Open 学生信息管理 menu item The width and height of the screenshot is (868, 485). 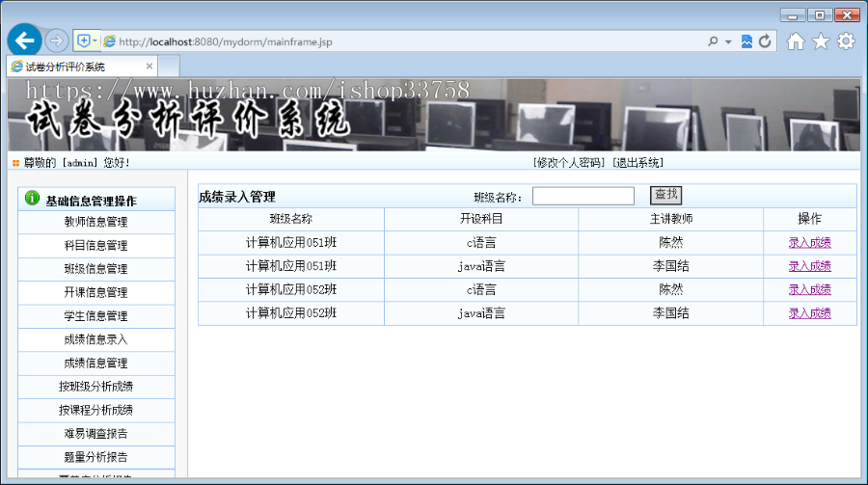pos(96,316)
